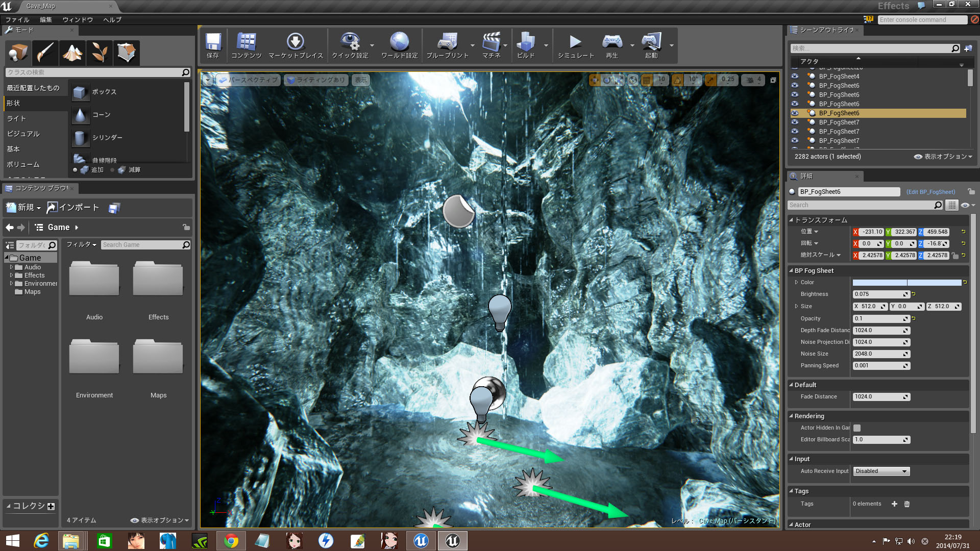
Task: Delete tag elements with trash icon
Action: (x=907, y=504)
